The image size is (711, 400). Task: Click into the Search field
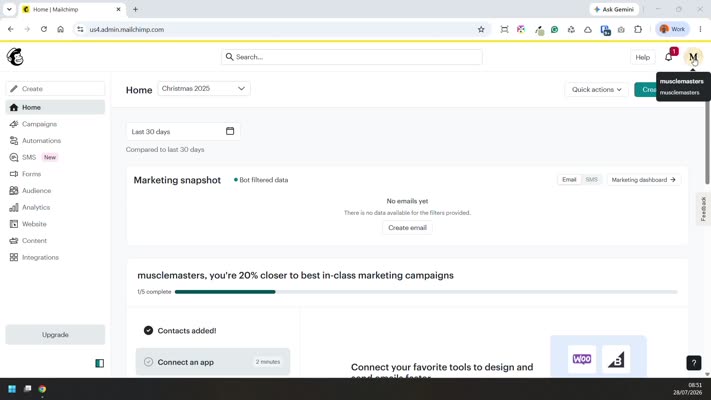click(352, 57)
